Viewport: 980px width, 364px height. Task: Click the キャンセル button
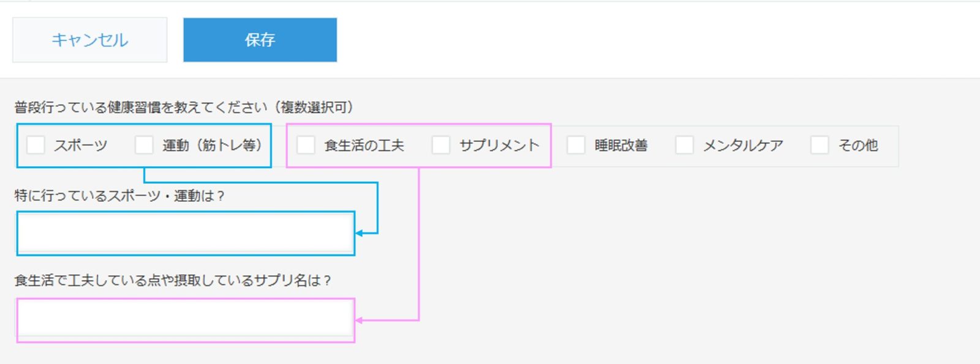coord(89,40)
